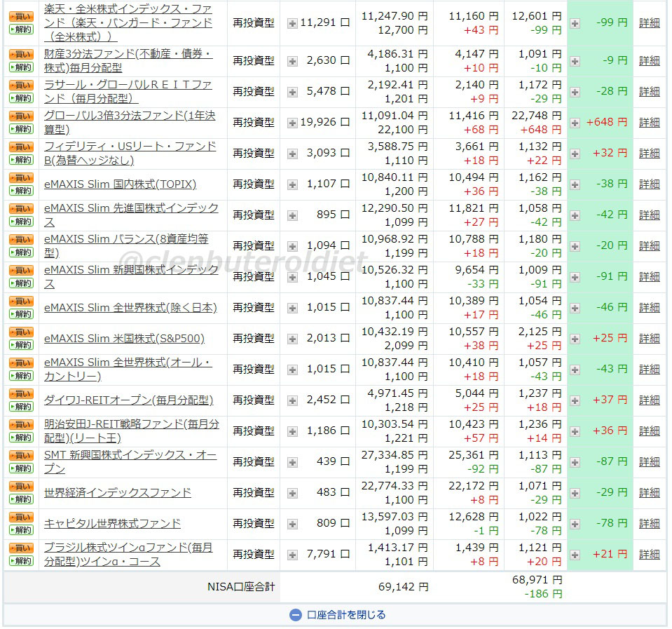Click 買い button for 世界経済インデックスファンド
The height and width of the screenshot is (629, 672).
tap(22, 487)
